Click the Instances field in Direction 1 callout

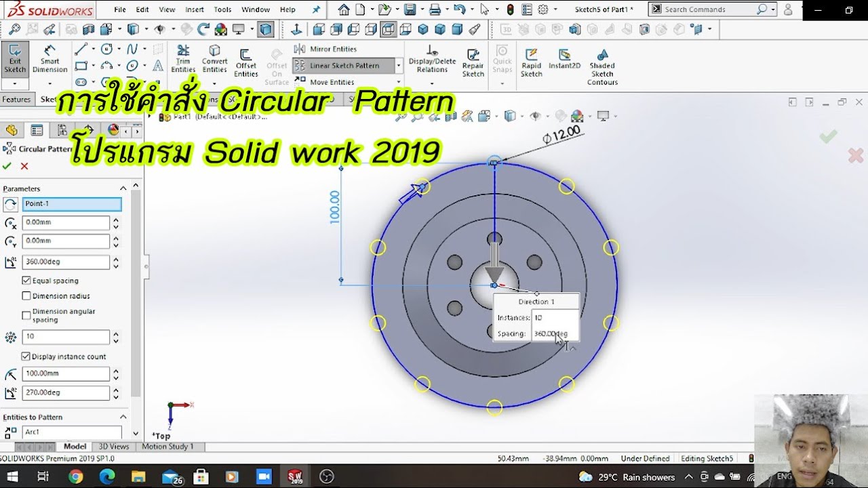[x=555, y=317]
